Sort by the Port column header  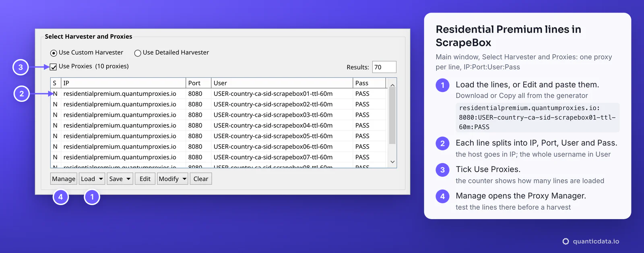(198, 83)
